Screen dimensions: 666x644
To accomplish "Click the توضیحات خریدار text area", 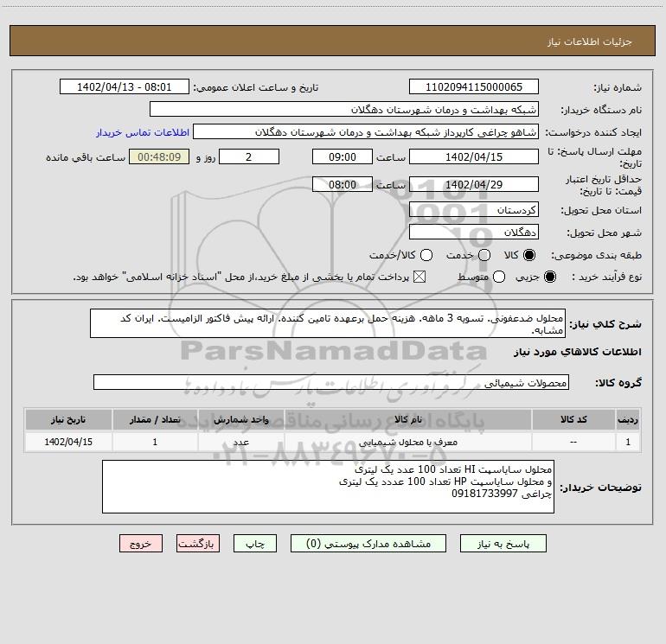I will (328, 487).
